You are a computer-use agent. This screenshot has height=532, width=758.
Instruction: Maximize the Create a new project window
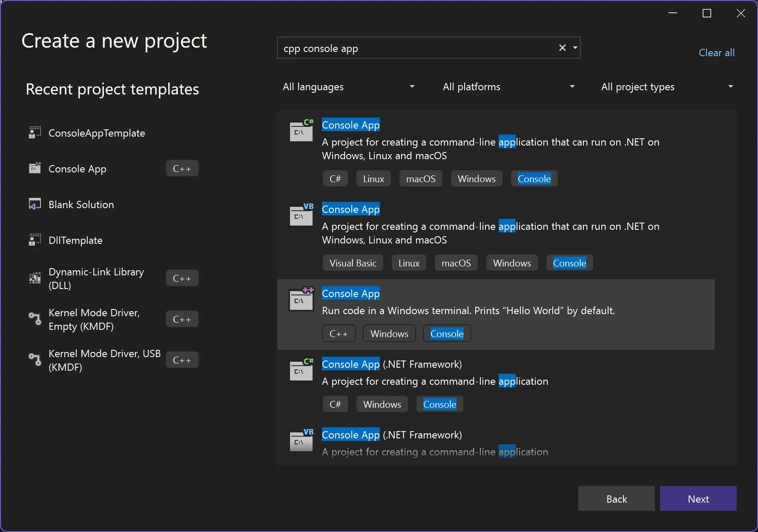point(706,14)
